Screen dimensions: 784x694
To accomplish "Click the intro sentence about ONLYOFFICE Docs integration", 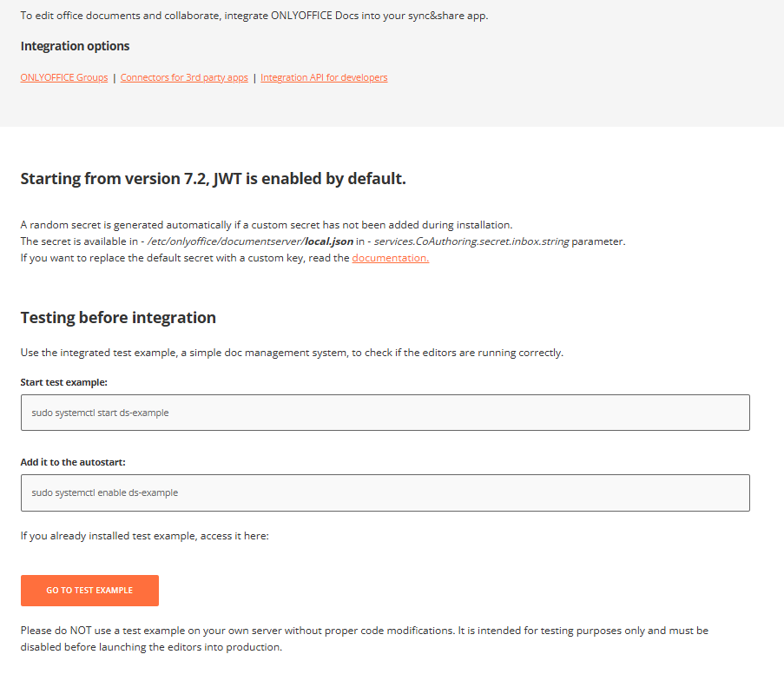I will (254, 16).
